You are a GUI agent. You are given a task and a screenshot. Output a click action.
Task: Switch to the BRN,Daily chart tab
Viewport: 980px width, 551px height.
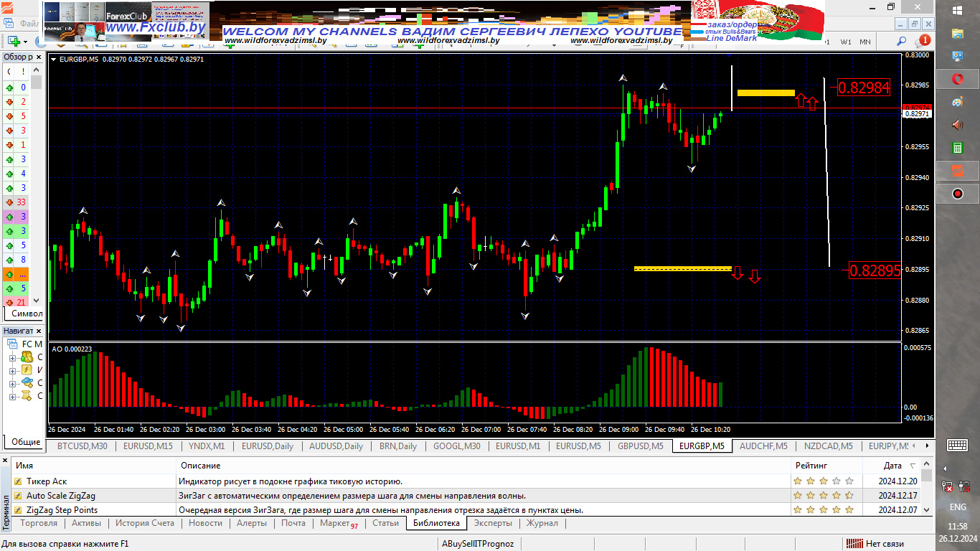click(397, 446)
